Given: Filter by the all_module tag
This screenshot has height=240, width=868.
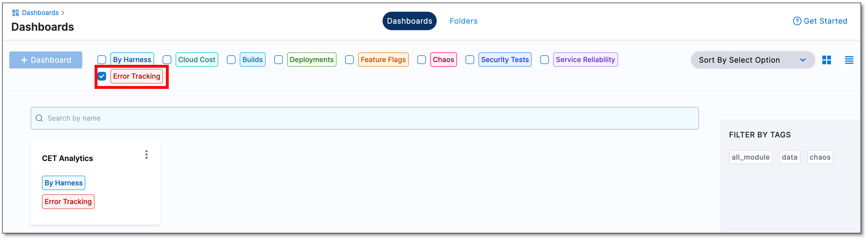Looking at the screenshot, I should click(751, 157).
